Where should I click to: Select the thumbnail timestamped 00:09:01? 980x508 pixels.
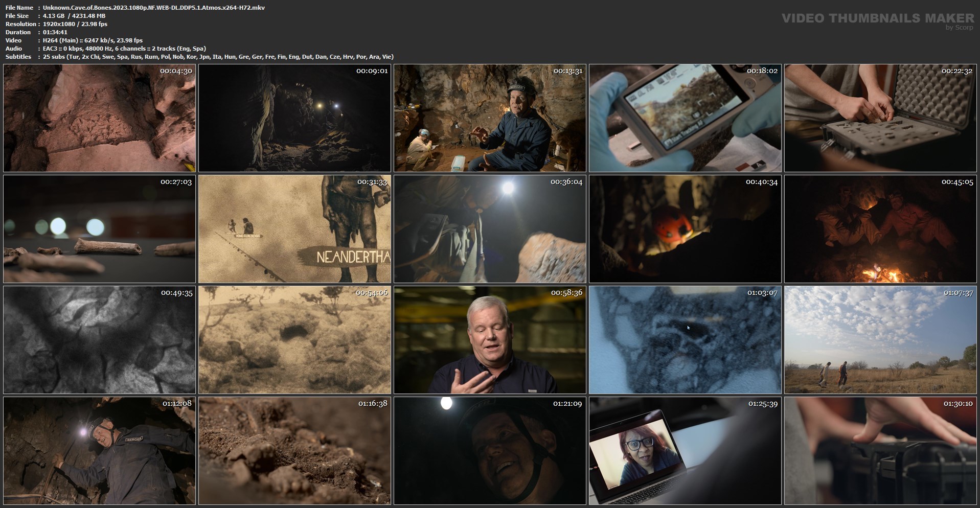[x=294, y=118]
